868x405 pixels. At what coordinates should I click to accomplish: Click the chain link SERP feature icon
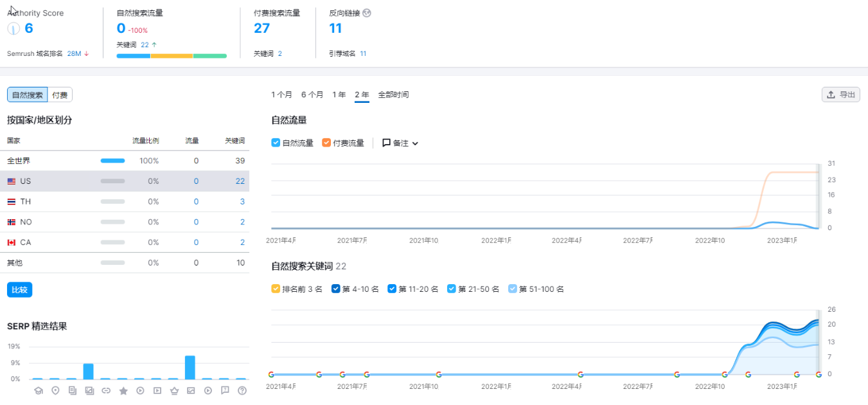[106, 390]
